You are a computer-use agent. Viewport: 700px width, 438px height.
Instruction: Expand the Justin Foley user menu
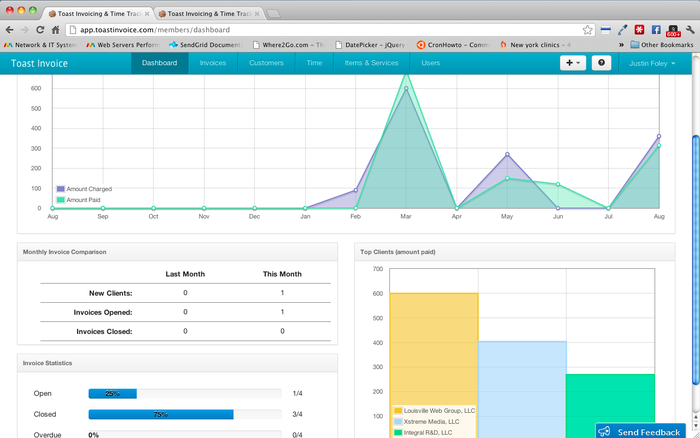click(x=652, y=63)
